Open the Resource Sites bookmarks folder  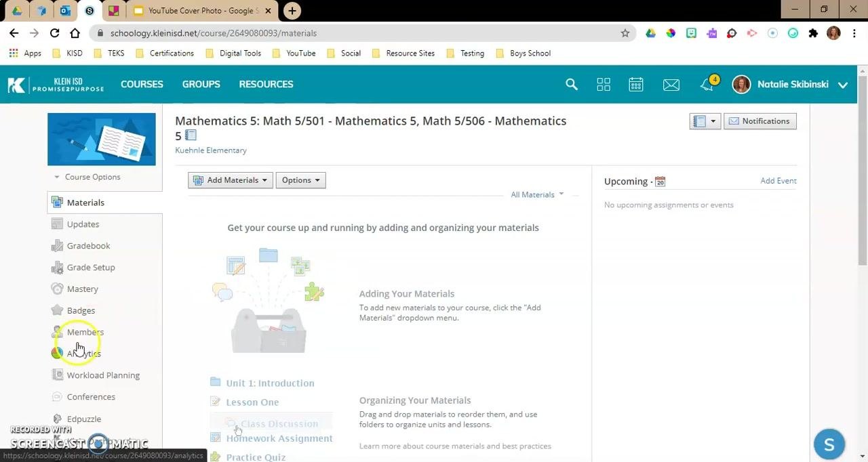[x=403, y=53]
